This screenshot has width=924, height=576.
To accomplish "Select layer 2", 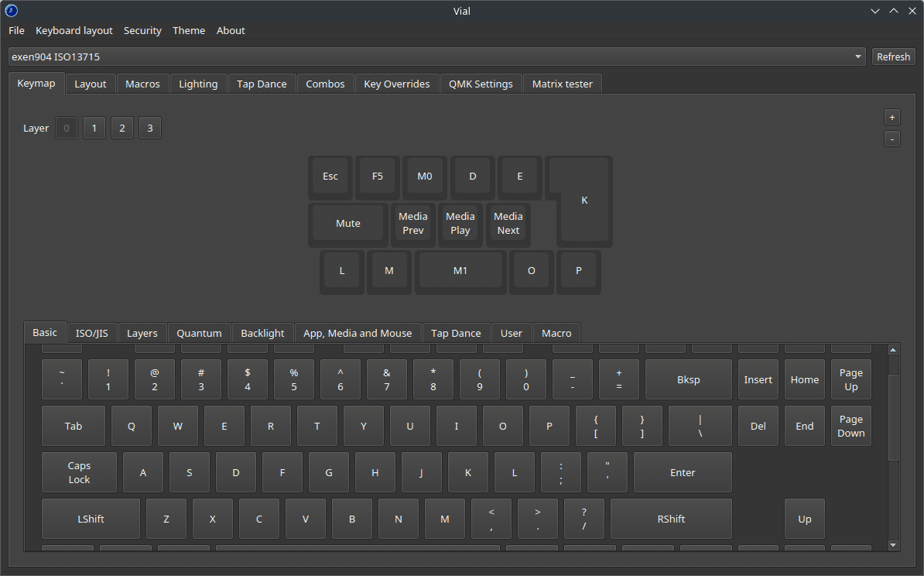I will pos(122,128).
